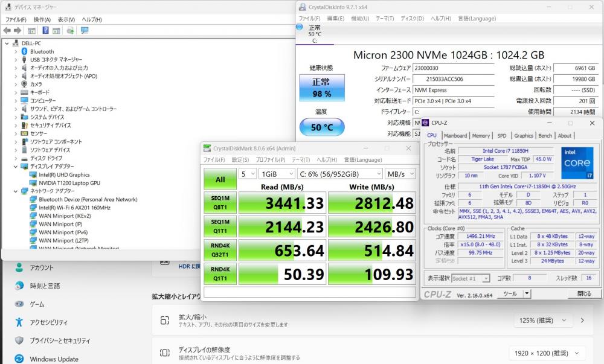Screen dimensions: 604x364
Task: Open ゲーム in Settings sidebar
Action: point(37,304)
